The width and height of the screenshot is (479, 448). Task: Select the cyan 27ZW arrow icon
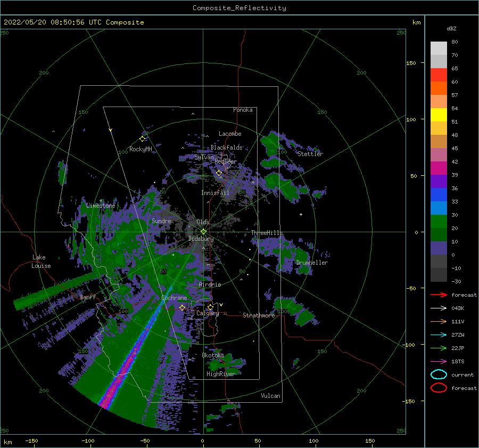(439, 335)
